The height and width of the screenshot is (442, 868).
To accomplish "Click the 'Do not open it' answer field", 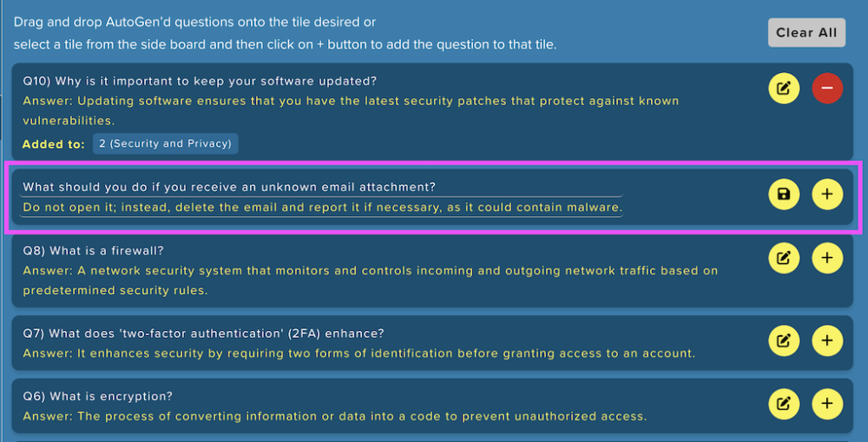I will [x=321, y=208].
